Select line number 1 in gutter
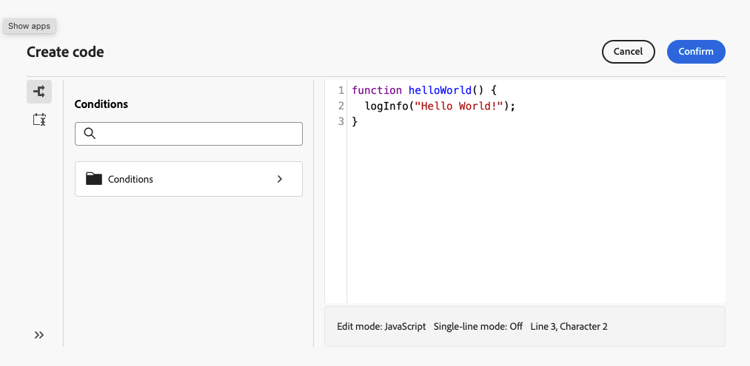 [341, 90]
